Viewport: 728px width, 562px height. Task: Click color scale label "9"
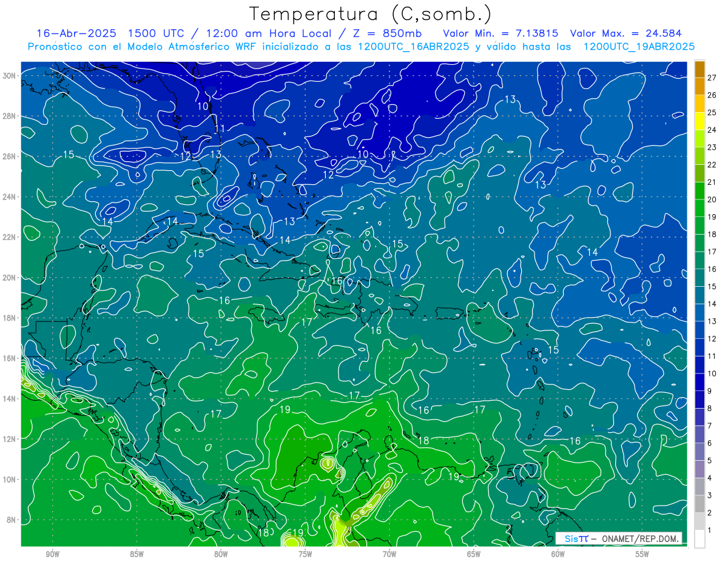tap(710, 391)
